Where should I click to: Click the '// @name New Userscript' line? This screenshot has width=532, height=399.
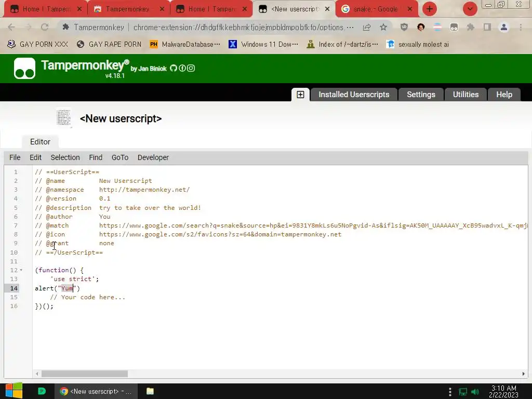[94, 181]
